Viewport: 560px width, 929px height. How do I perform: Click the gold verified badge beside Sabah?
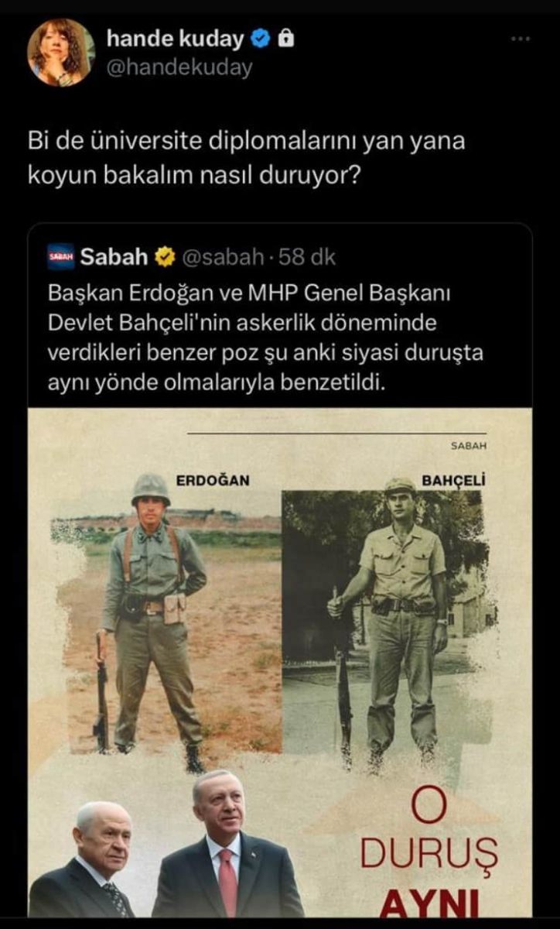click(166, 257)
